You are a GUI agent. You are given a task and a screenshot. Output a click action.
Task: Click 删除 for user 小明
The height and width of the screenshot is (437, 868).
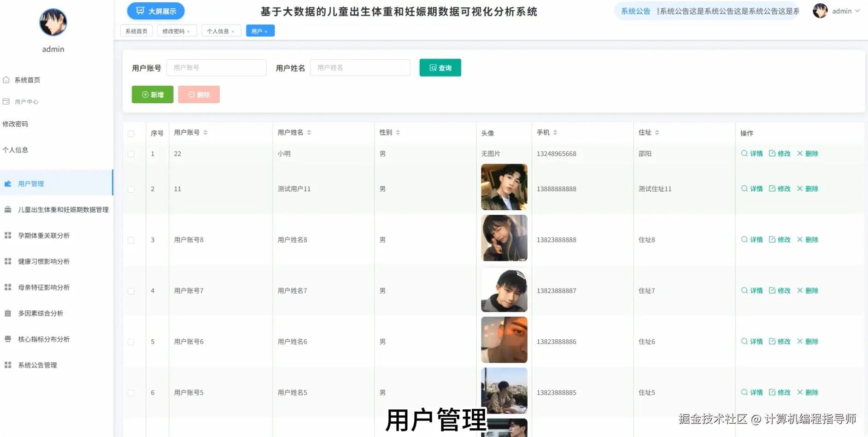pos(808,154)
